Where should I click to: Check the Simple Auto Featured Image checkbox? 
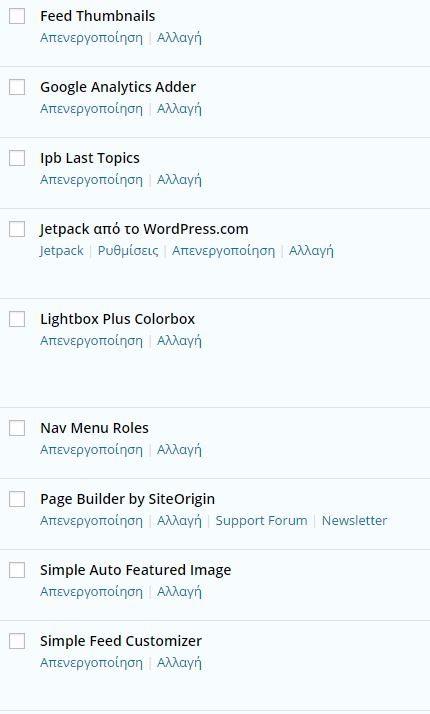[x=17, y=571]
